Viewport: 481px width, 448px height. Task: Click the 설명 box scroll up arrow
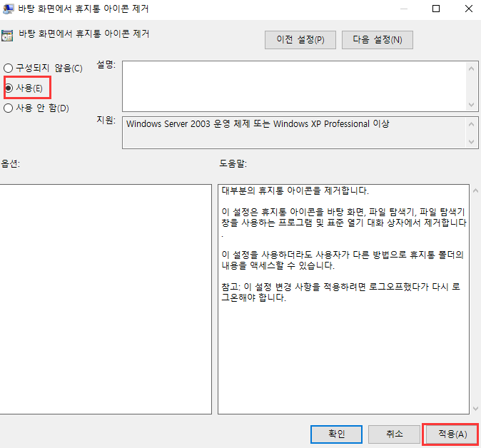tap(472, 68)
